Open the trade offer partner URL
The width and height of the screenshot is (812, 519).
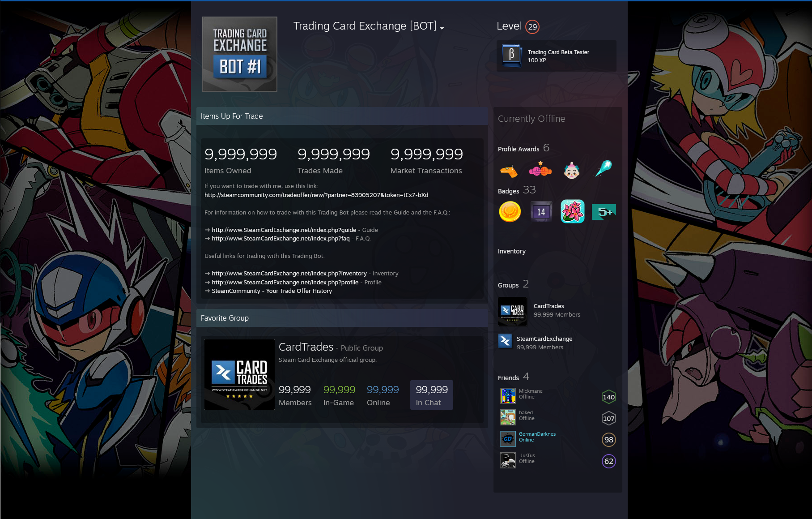(x=316, y=195)
